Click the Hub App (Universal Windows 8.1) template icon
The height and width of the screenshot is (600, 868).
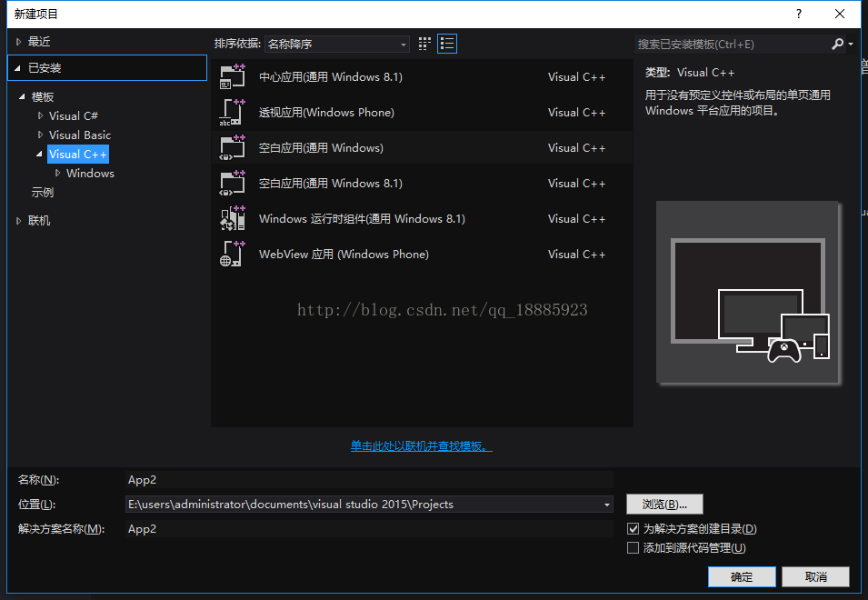pos(233,77)
